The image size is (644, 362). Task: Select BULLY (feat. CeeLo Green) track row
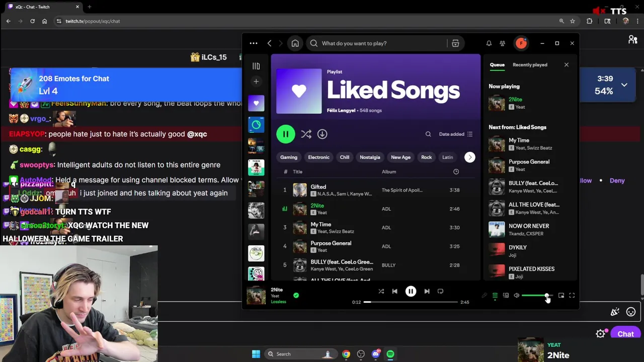[x=375, y=265]
